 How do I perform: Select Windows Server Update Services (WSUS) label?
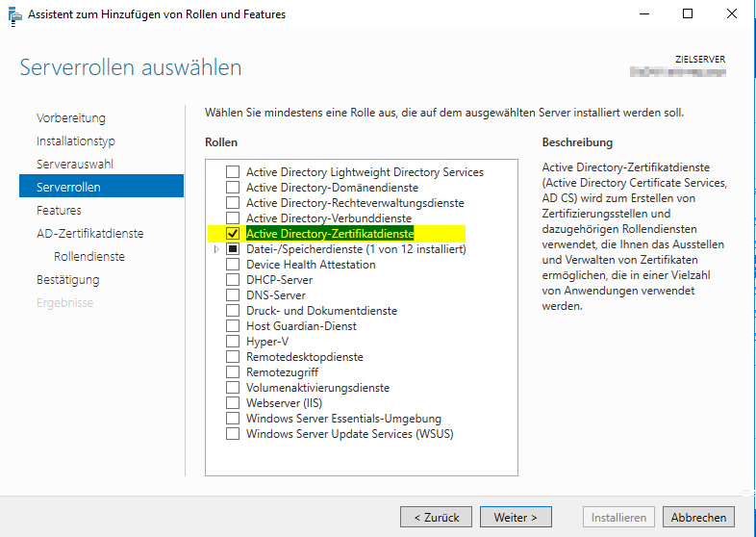tap(349, 434)
